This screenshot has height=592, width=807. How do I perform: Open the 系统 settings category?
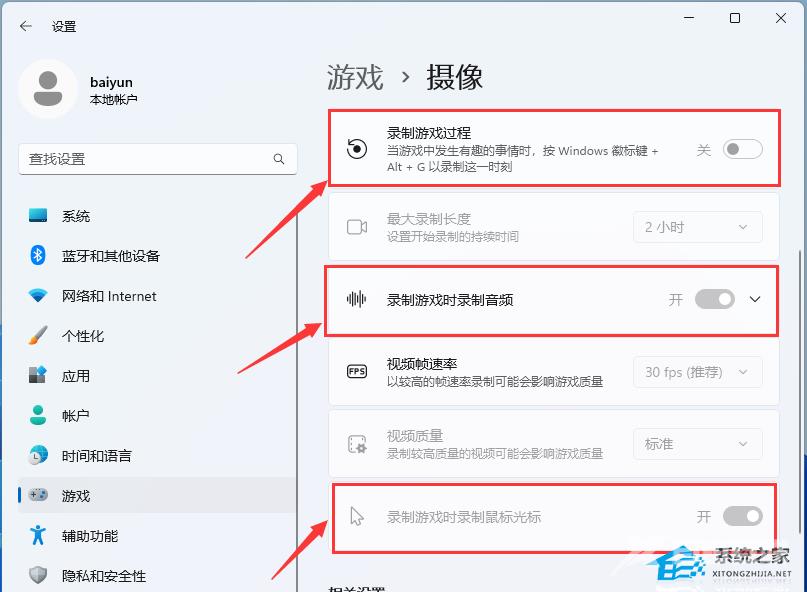(157, 216)
